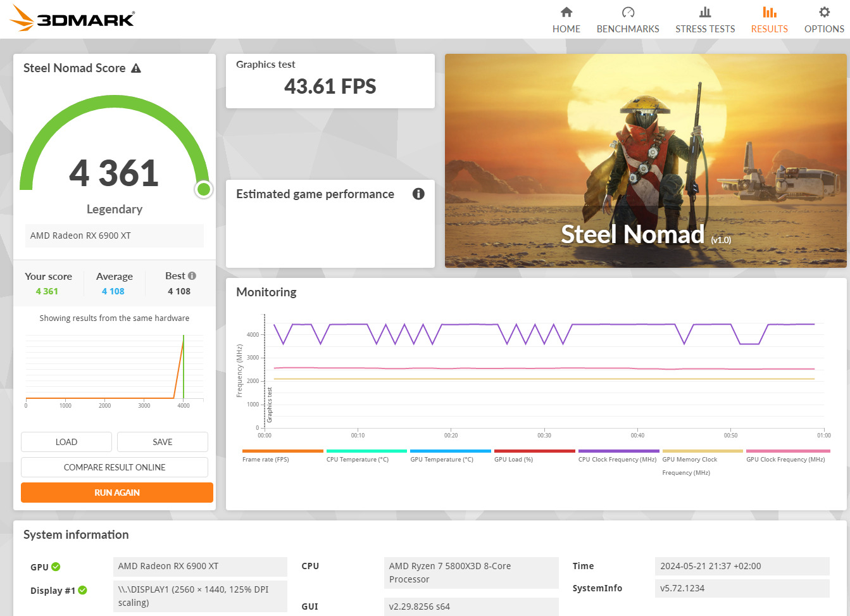Click the 3DMark logo

point(72,18)
